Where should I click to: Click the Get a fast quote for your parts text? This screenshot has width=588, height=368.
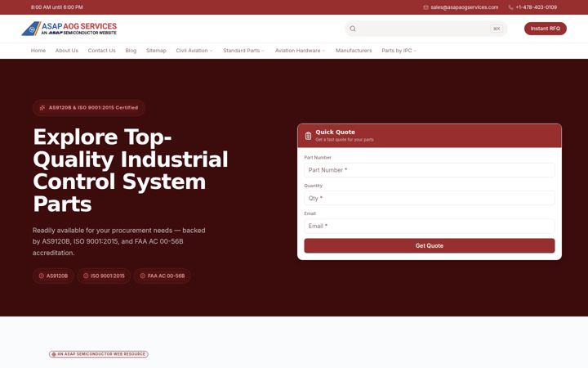(x=345, y=140)
